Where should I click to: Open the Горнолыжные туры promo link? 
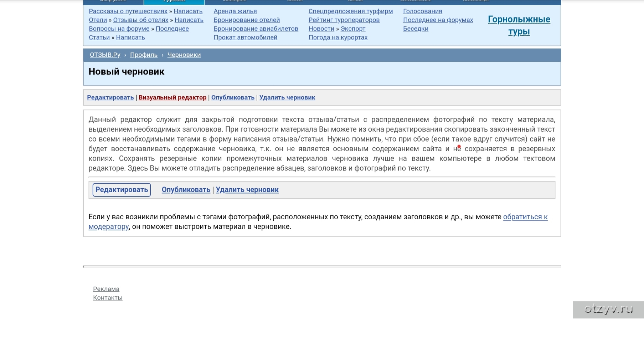tap(519, 25)
